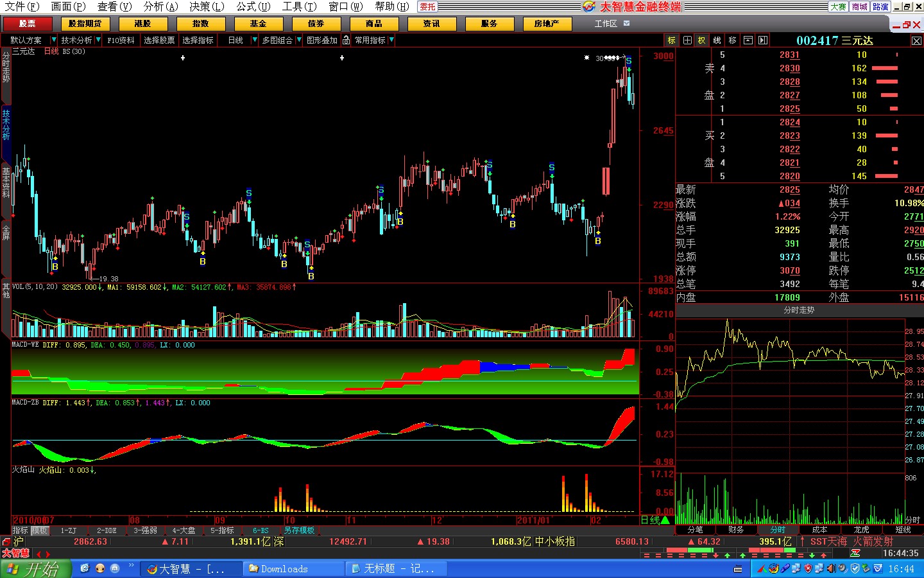Switch to 短线 tab in right panel
924x578 pixels.
pyautogui.click(x=903, y=530)
